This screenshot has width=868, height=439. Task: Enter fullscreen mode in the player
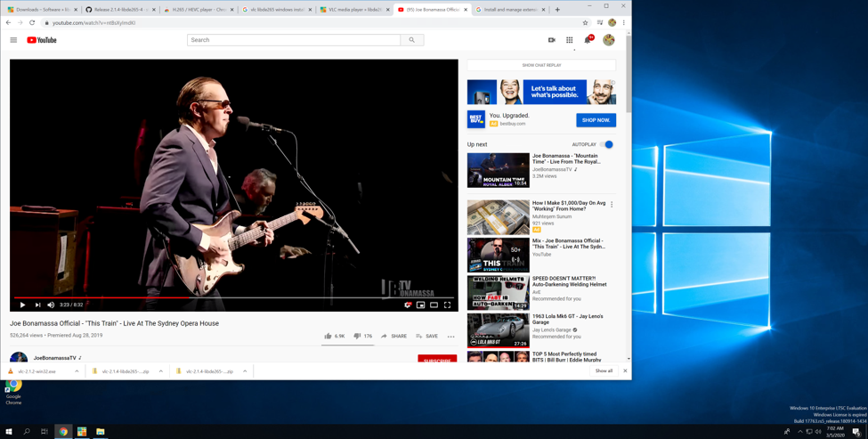point(447,305)
